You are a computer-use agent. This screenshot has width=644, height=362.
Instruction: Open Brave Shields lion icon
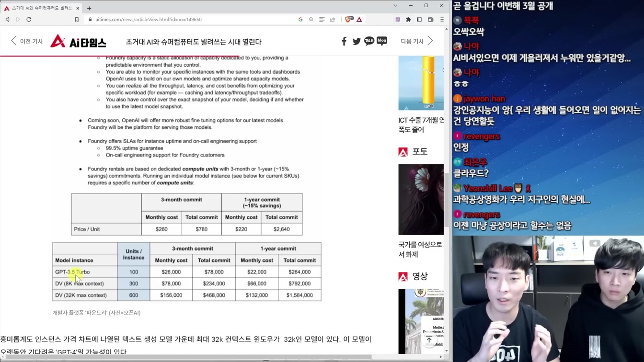point(348,20)
